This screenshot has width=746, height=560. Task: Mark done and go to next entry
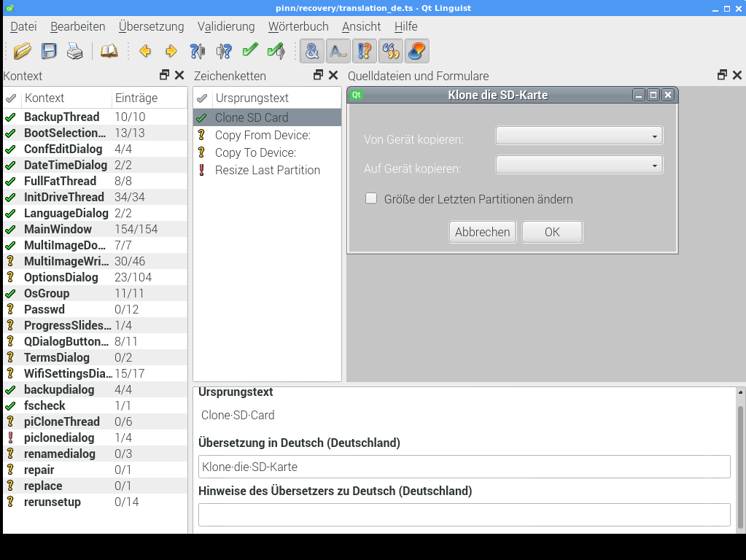(x=276, y=51)
